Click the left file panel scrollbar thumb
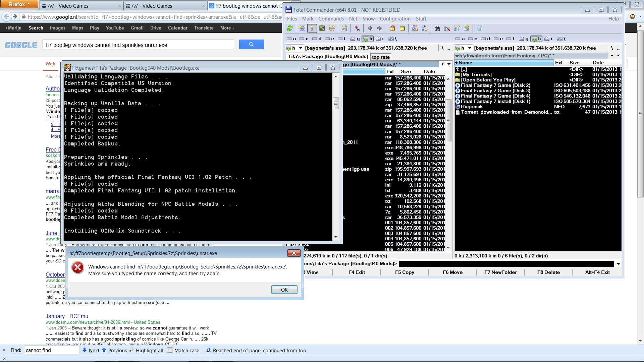Viewport: 644px width, 362px height. tap(448, 120)
